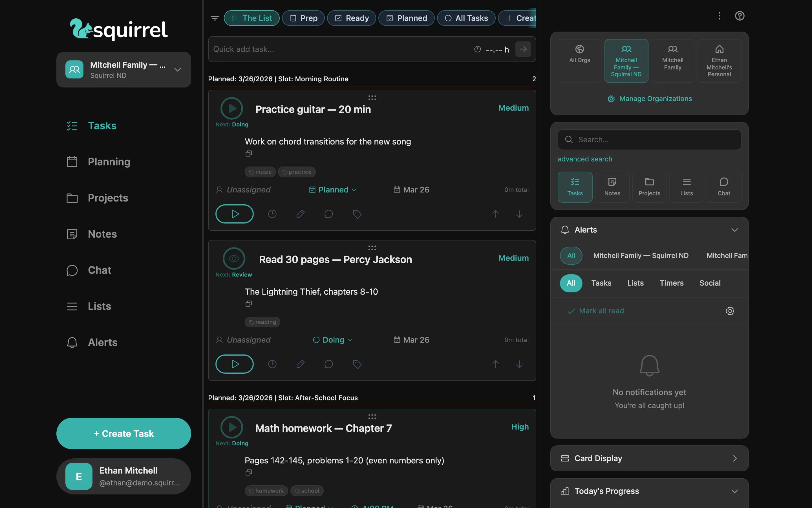812x508 pixels.
Task: Select Mitchell Family — Squirrel ND org tile
Action: 626,61
